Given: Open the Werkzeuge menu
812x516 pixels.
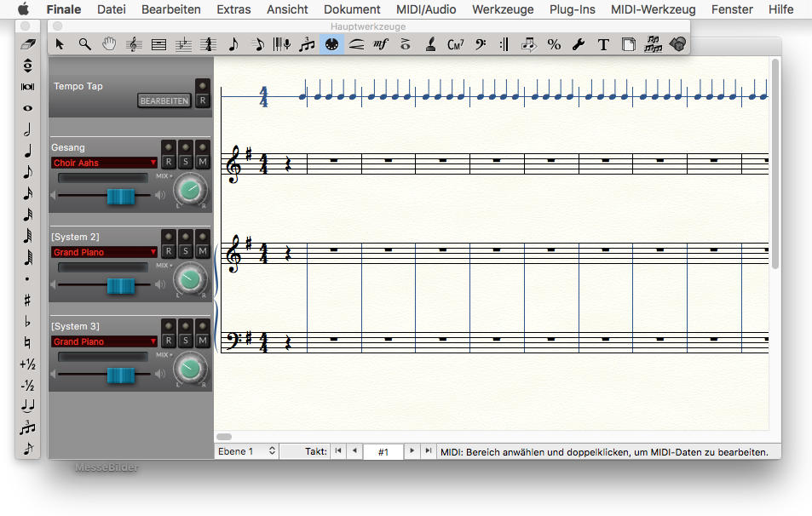Looking at the screenshot, I should click(503, 9).
